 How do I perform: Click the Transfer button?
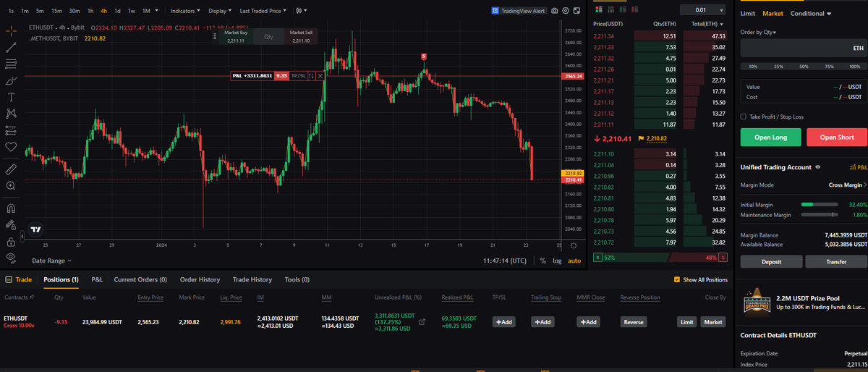[x=837, y=262]
